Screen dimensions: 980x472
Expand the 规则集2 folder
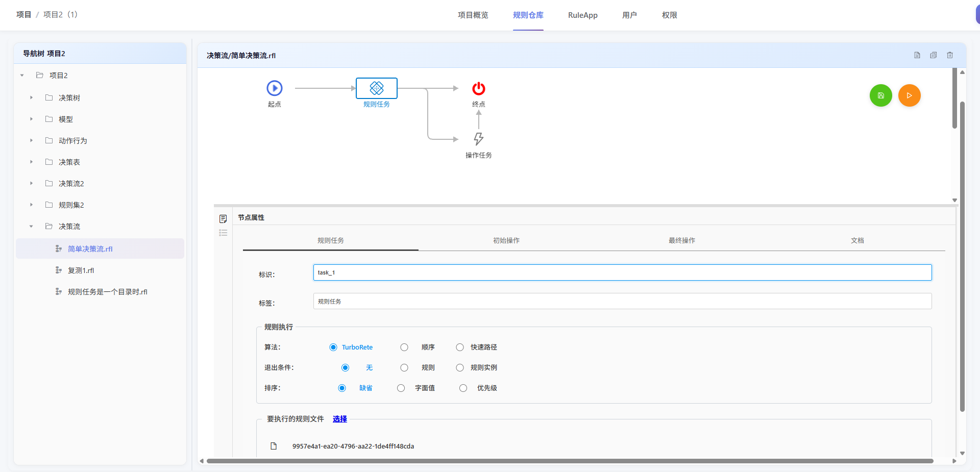[31, 205]
